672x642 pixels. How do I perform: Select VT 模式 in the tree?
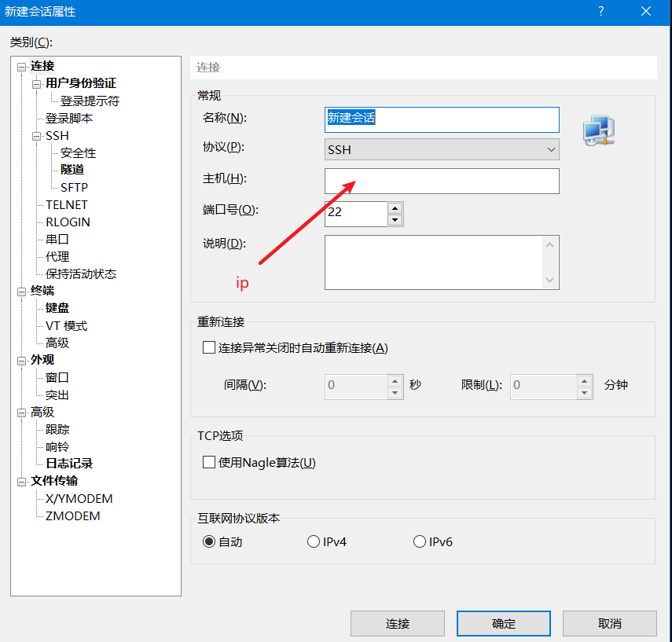point(67,325)
